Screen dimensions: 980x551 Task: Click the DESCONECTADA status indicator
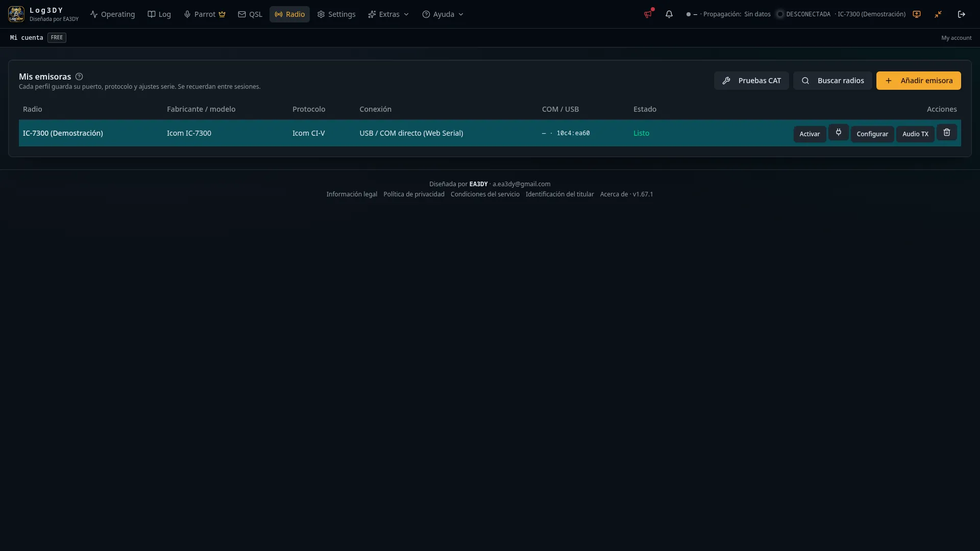click(803, 14)
